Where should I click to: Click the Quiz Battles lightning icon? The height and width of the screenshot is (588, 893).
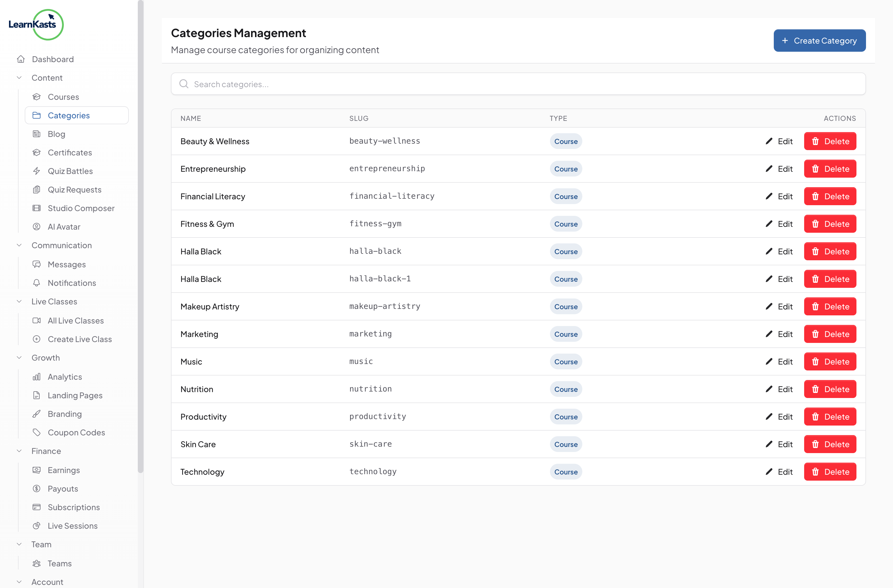[x=36, y=171]
